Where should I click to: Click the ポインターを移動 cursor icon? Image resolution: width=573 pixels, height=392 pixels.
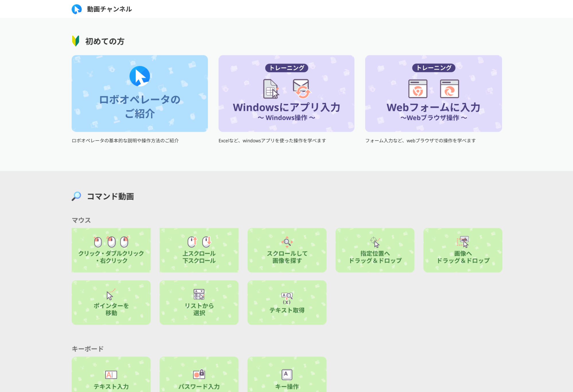(110, 295)
